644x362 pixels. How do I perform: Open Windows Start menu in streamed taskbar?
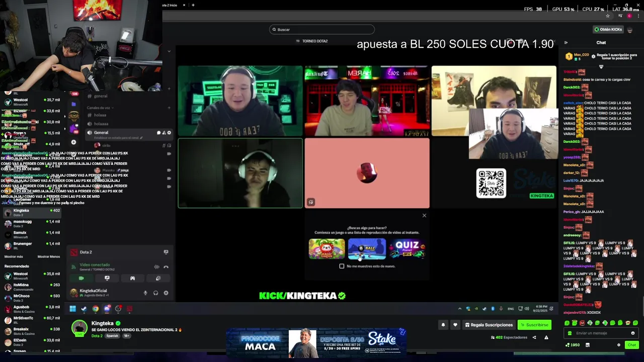click(72, 309)
